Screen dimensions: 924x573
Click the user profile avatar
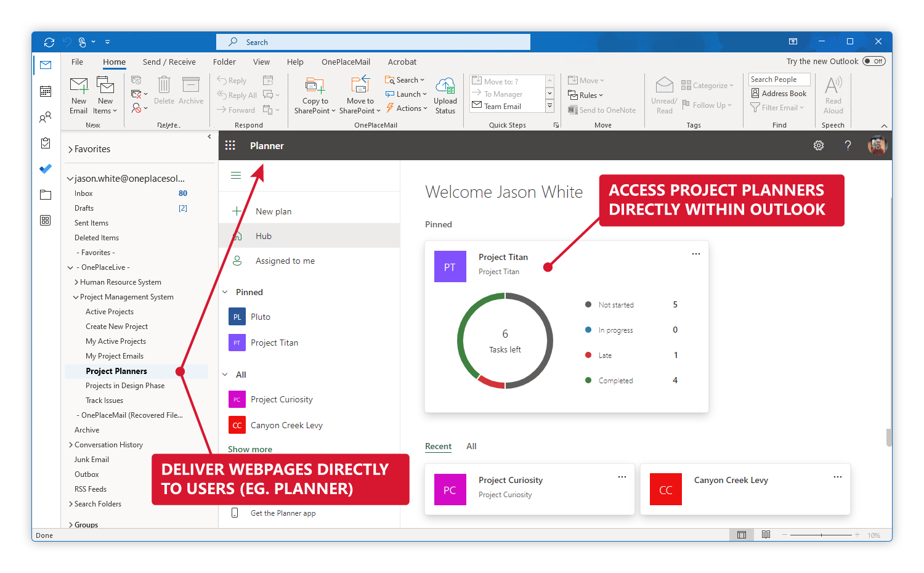click(877, 145)
